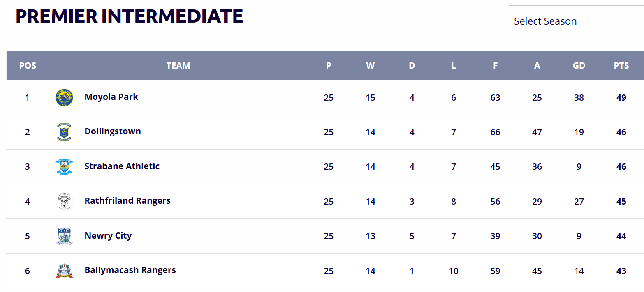644x292 pixels.
Task: Click the TEAM column header
Action: (x=178, y=66)
